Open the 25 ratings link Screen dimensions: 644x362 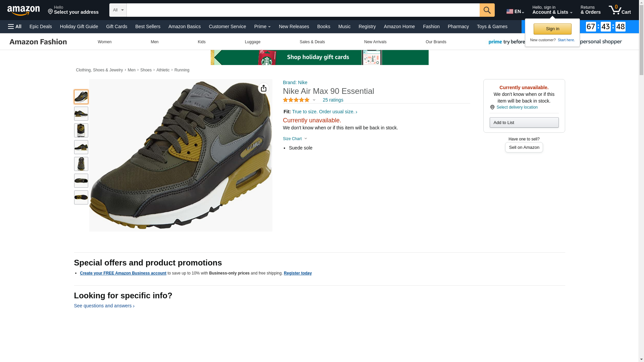[x=332, y=100]
